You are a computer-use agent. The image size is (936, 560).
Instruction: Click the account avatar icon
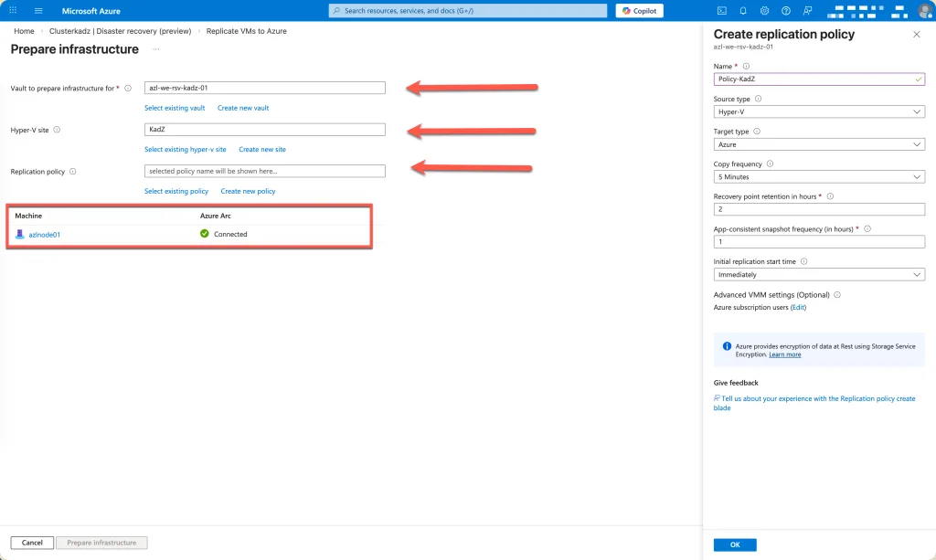[x=924, y=11]
